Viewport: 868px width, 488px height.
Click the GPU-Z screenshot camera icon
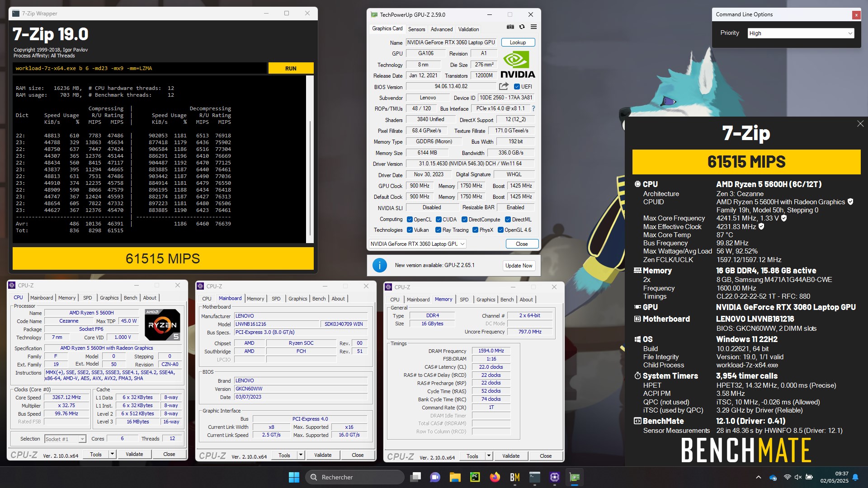[510, 27]
